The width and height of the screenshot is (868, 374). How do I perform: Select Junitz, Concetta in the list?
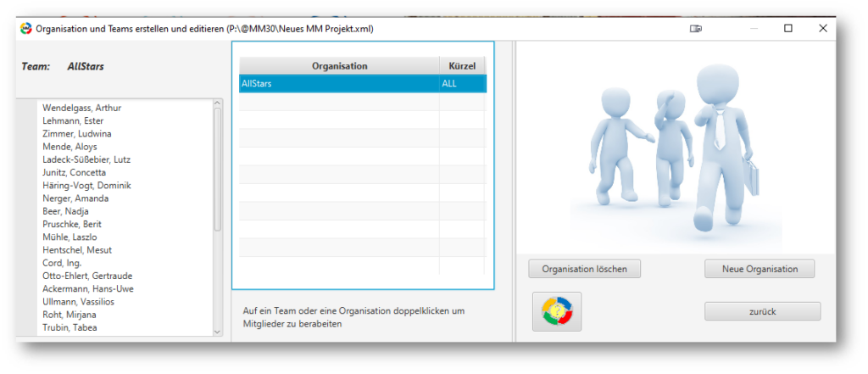click(x=75, y=172)
